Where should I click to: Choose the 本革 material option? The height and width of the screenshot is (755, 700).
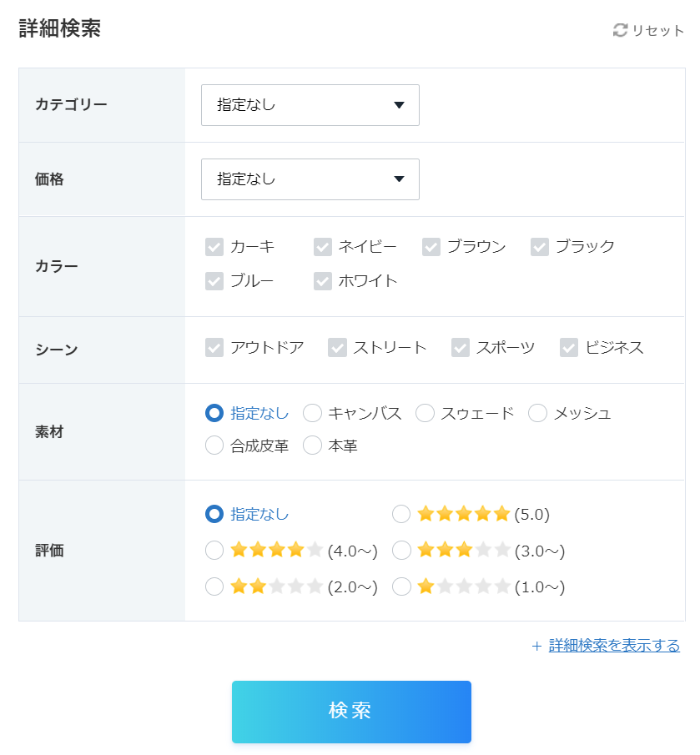coord(312,446)
